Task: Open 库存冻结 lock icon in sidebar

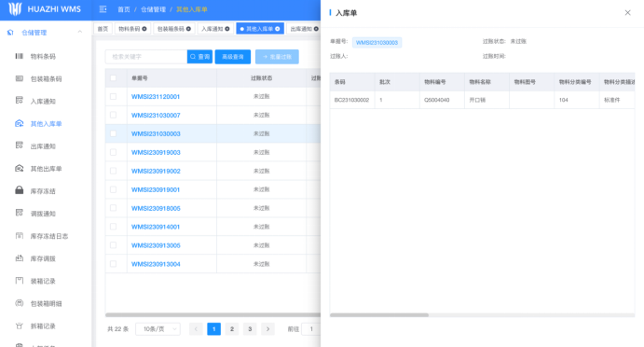Action: coord(20,190)
